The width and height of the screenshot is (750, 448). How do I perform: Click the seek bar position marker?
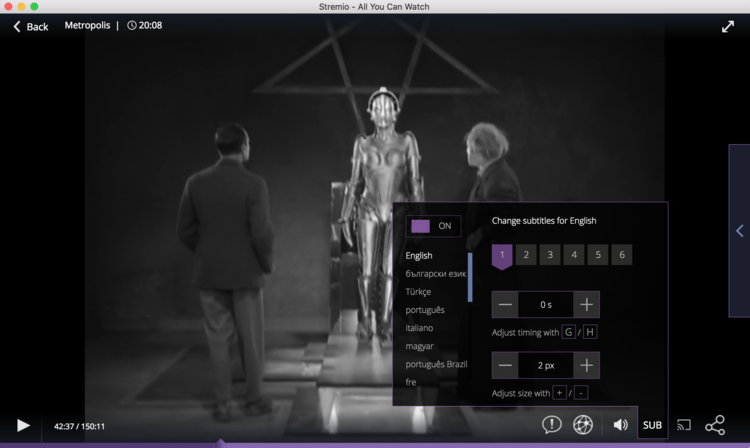tap(221, 443)
